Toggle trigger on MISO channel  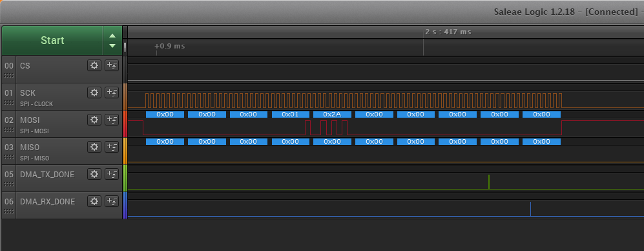point(112,147)
